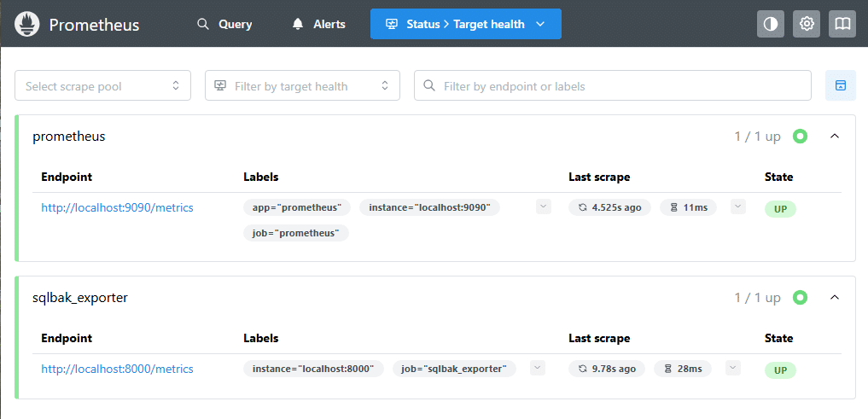Click the Prometheus flame logo
Viewport: 868px width, 419px height.
(27, 24)
